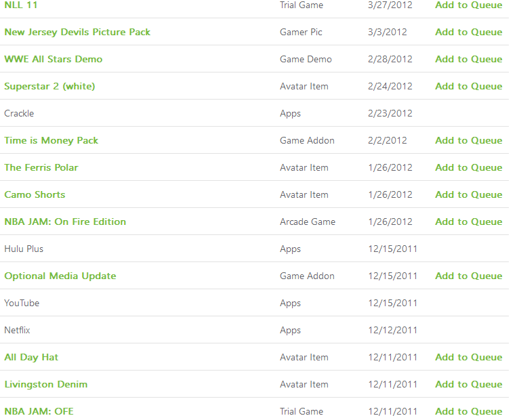
Task: Open the NBA JAM: OFE trial link
Action: [39, 411]
